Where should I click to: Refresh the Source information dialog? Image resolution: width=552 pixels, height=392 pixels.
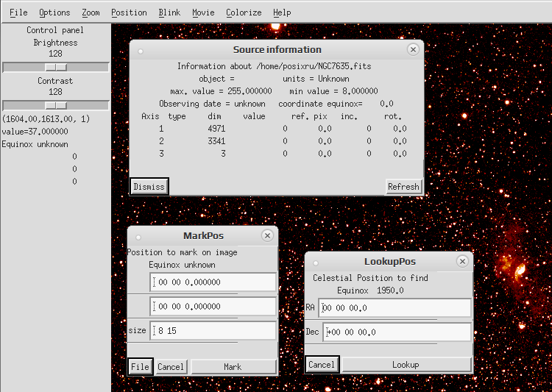[x=403, y=187]
